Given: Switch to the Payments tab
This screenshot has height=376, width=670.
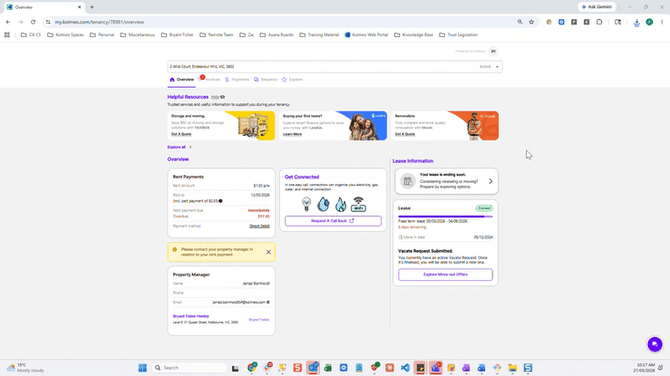Looking at the screenshot, I should coord(237,79).
